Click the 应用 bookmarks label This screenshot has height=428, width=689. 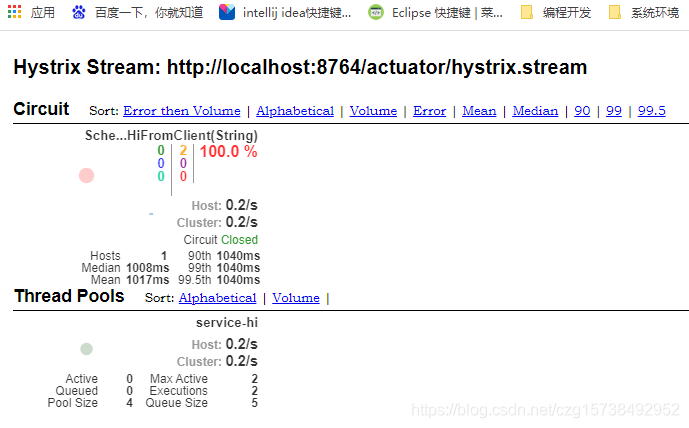pos(43,12)
